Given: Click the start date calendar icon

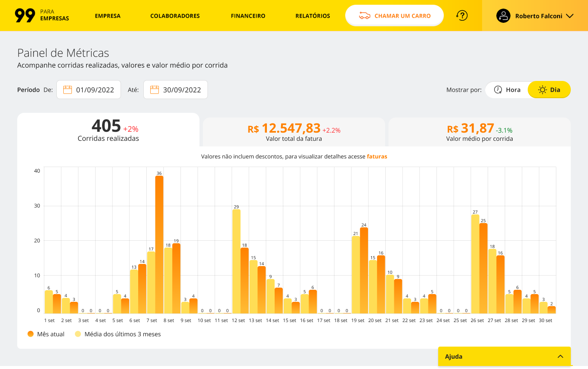Looking at the screenshot, I should coord(68,90).
